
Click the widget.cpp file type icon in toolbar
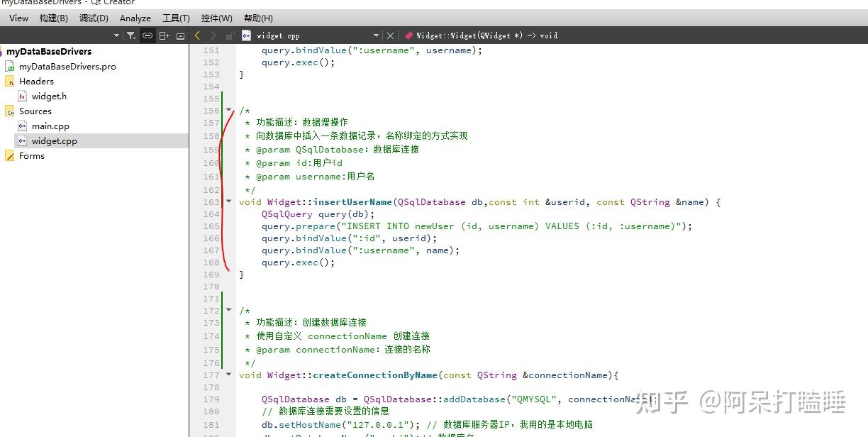pyautogui.click(x=247, y=35)
